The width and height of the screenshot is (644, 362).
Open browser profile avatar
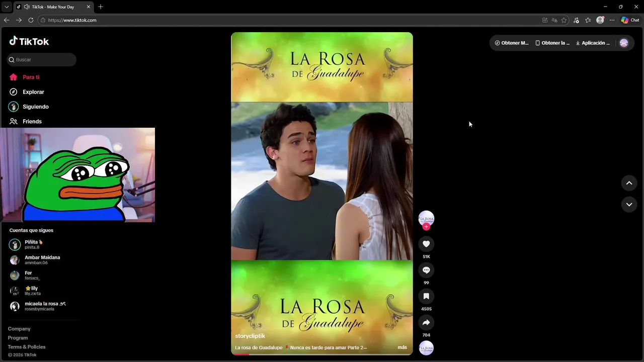point(600,20)
